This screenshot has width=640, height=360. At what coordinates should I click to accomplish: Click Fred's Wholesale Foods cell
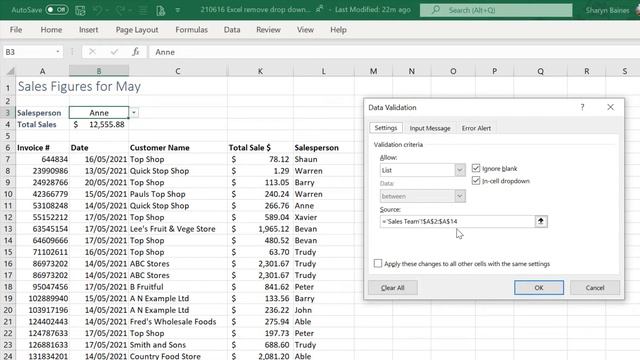(178, 322)
